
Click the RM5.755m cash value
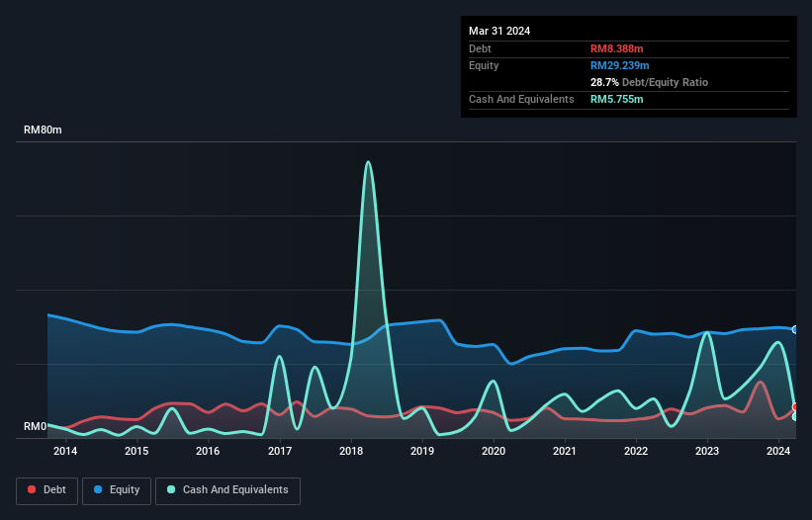pos(617,99)
